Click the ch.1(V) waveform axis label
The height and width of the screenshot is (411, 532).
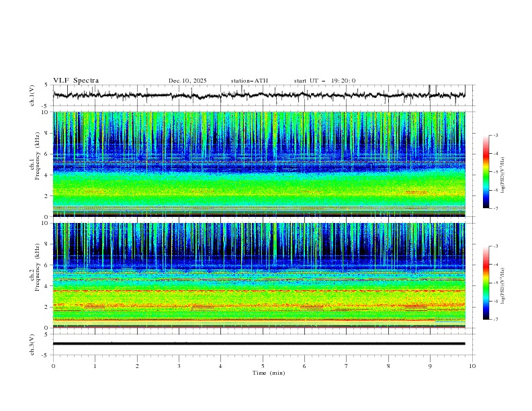click(x=32, y=95)
